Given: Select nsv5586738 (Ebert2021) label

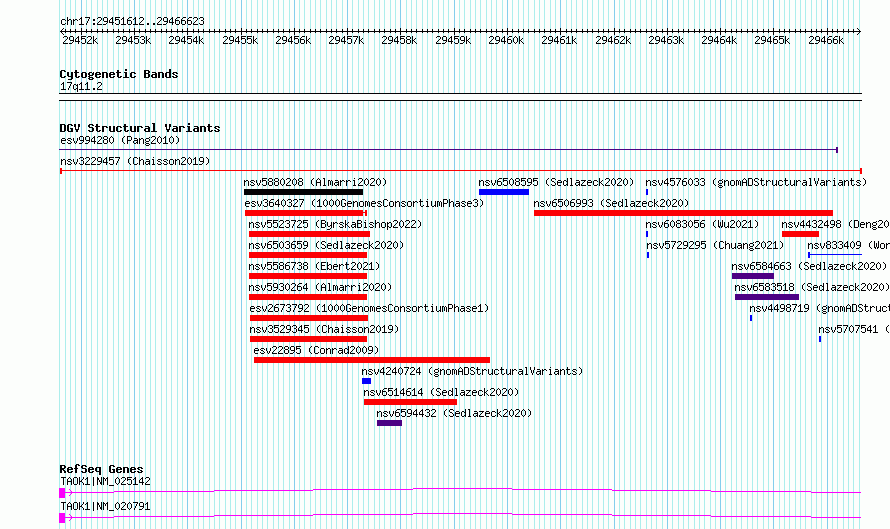Looking at the screenshot, I should 314,266.
